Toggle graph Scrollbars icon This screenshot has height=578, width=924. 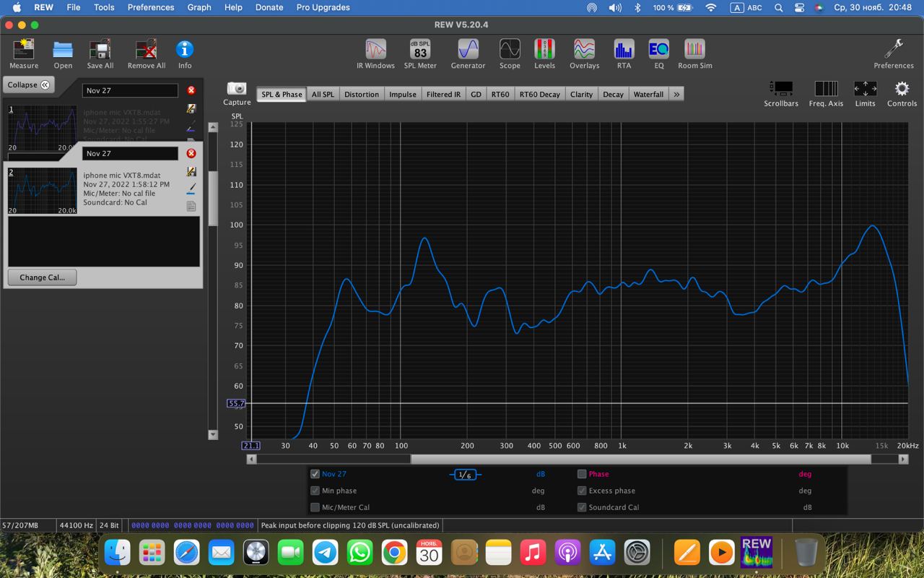(781, 88)
